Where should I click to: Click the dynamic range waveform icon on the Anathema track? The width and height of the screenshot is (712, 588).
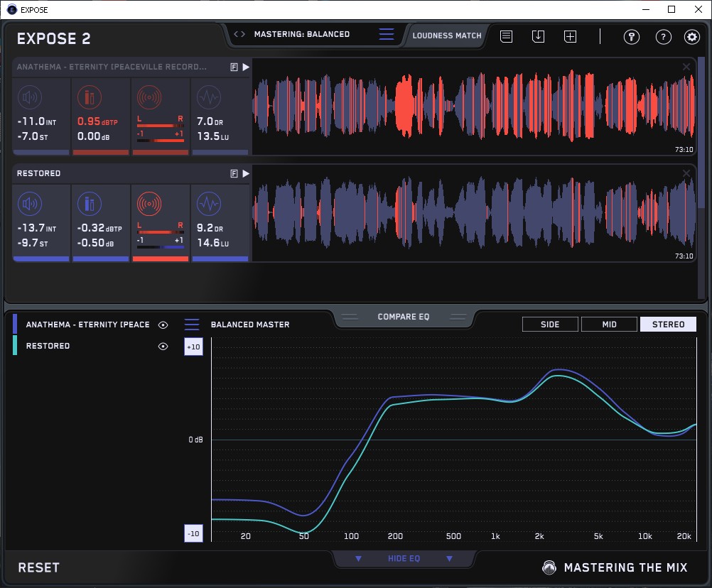208,97
